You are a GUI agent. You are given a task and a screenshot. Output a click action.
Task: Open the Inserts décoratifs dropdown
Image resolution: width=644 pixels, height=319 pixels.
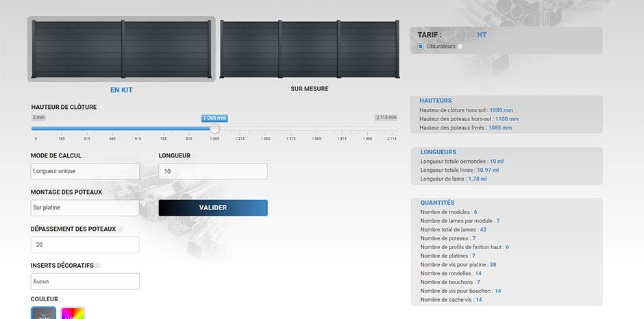tap(85, 281)
